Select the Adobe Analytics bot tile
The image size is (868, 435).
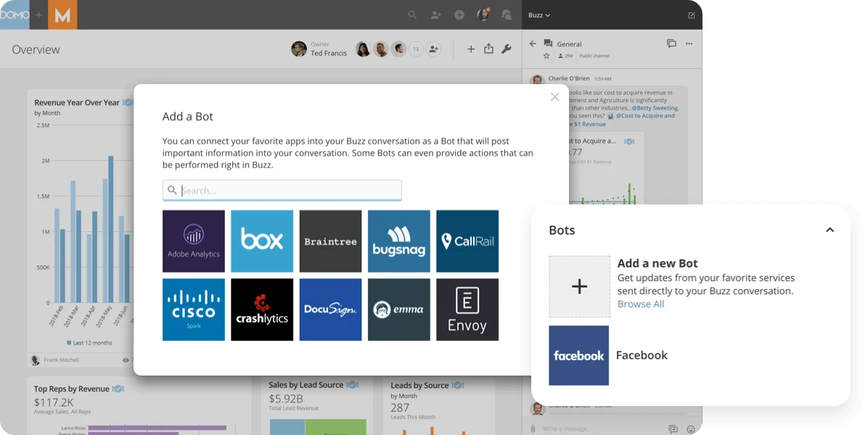[x=193, y=241]
